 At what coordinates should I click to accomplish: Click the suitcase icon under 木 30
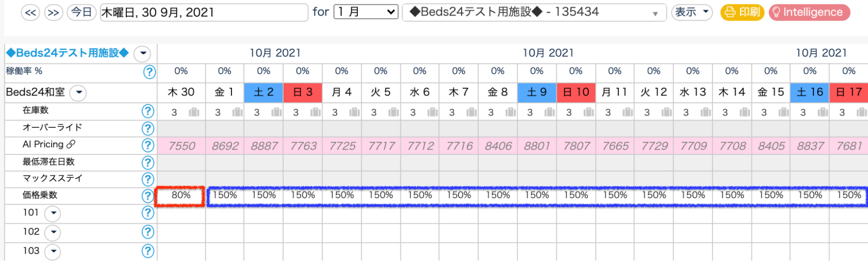[194, 113]
